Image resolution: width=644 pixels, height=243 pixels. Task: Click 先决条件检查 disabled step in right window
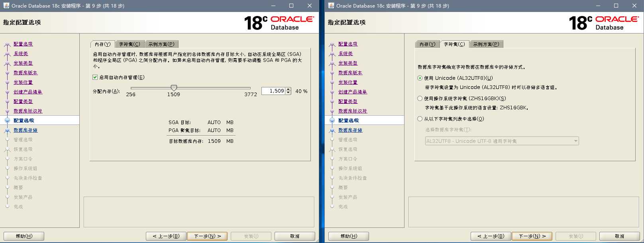click(x=353, y=178)
